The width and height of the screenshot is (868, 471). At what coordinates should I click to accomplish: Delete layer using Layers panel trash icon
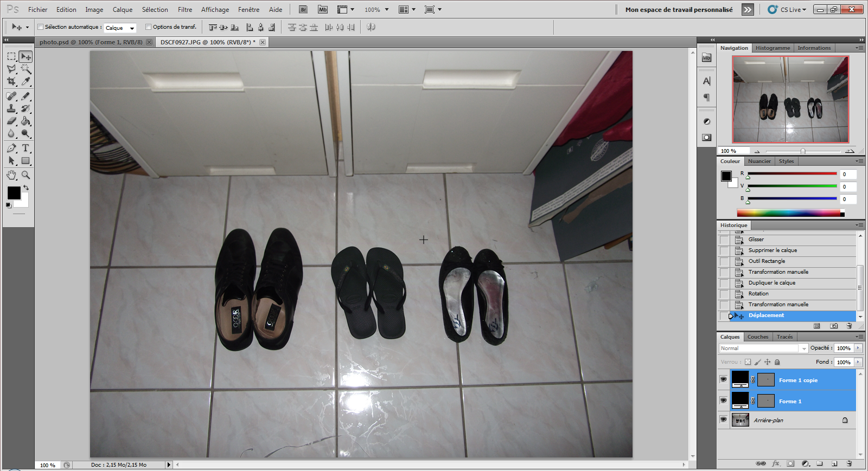pos(849,463)
